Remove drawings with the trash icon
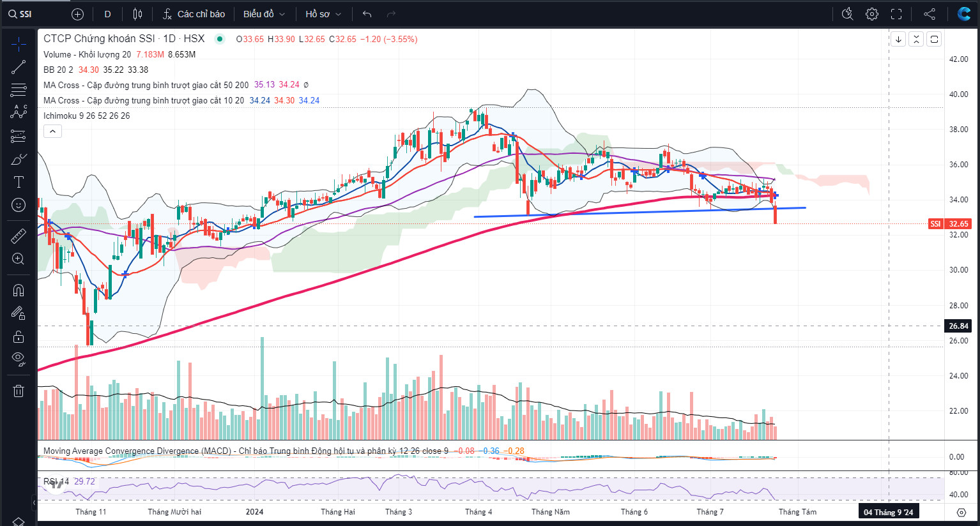Screen dimensions: 980x526 [19, 391]
